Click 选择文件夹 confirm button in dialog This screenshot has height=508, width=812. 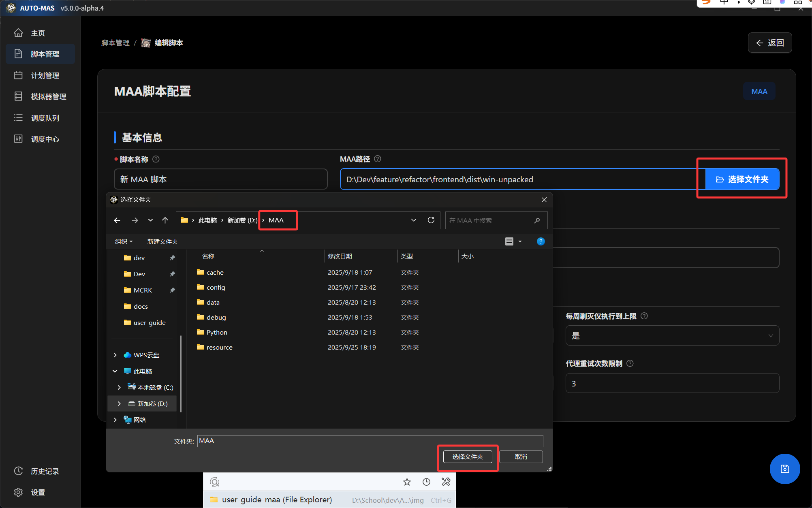coord(468,457)
